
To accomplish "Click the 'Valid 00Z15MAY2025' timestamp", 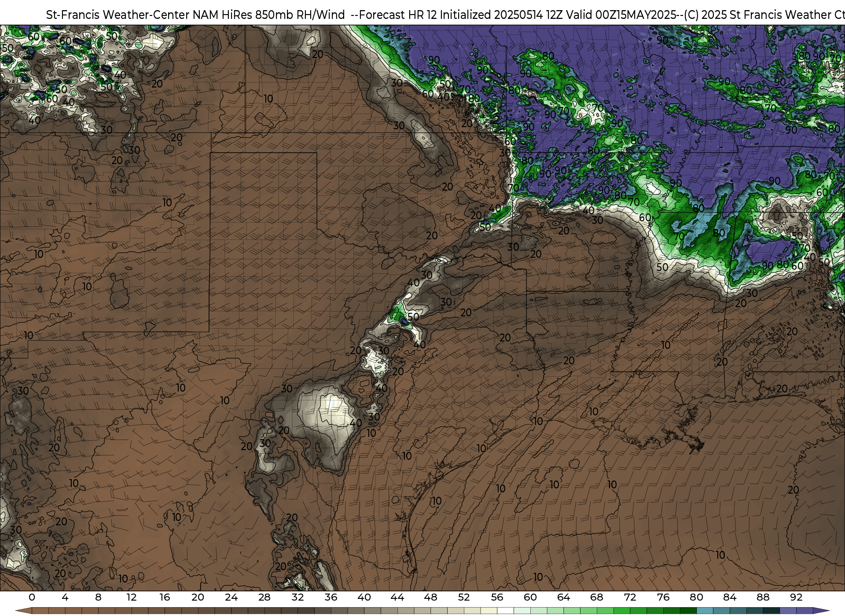I will pyautogui.click(x=621, y=15).
